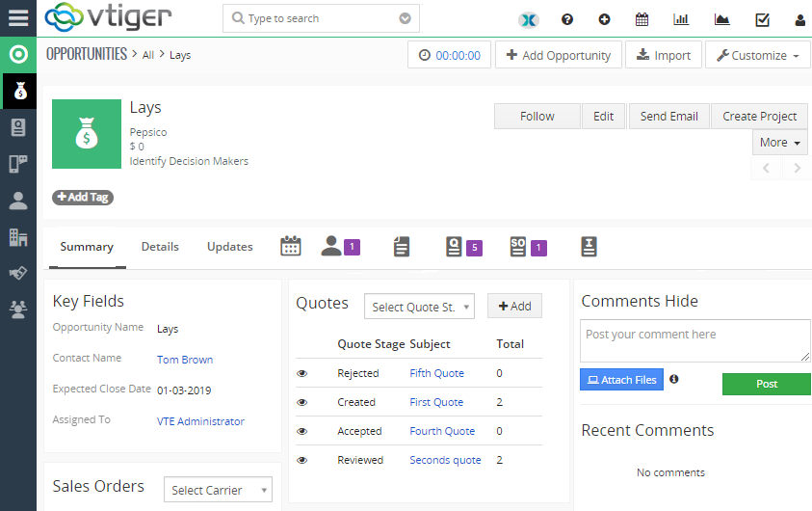Click the Attach Files button

pyautogui.click(x=621, y=380)
